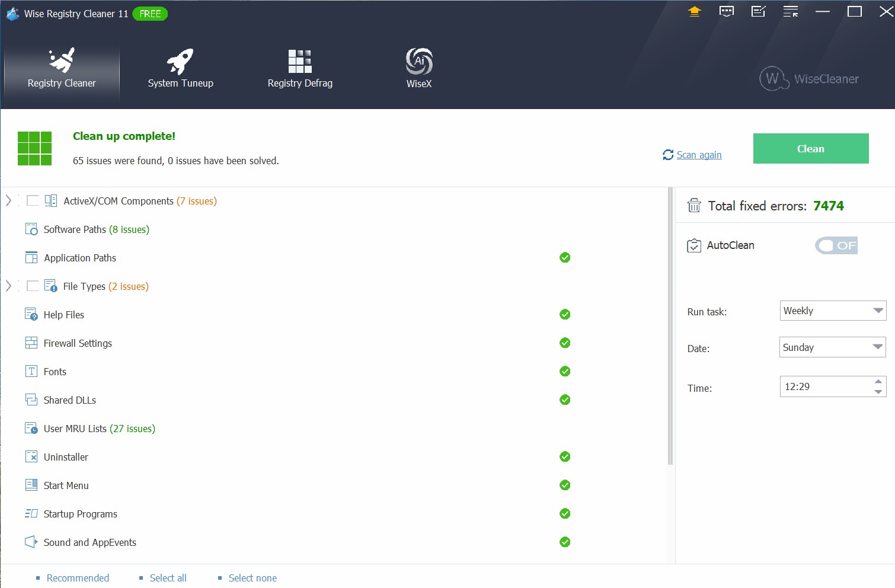The image size is (895, 588).
Task: Click the Scan again link
Action: point(698,155)
